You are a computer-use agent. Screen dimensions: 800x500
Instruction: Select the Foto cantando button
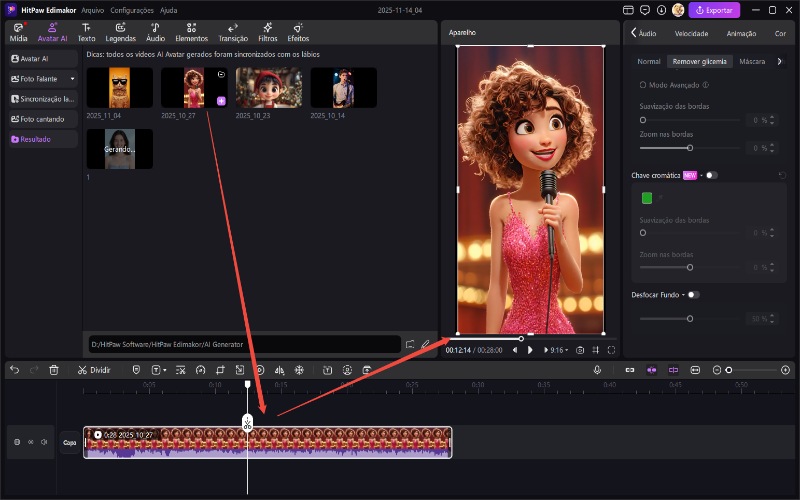pyautogui.click(x=40, y=119)
